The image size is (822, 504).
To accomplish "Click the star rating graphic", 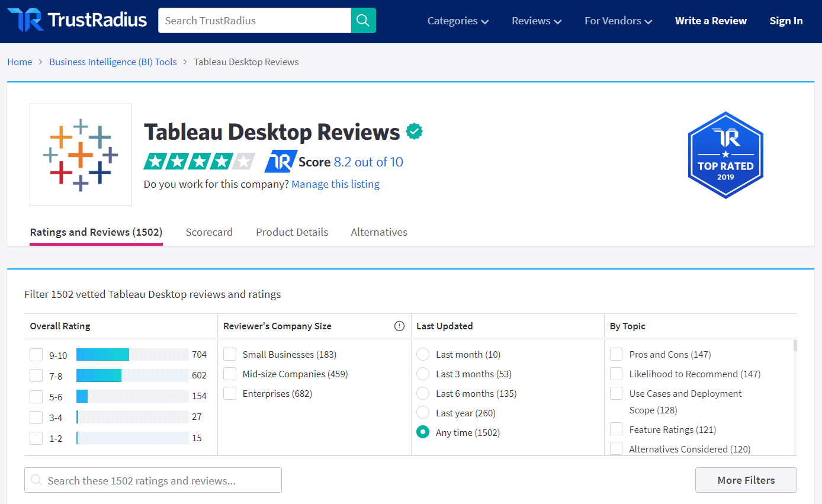I will click(199, 162).
